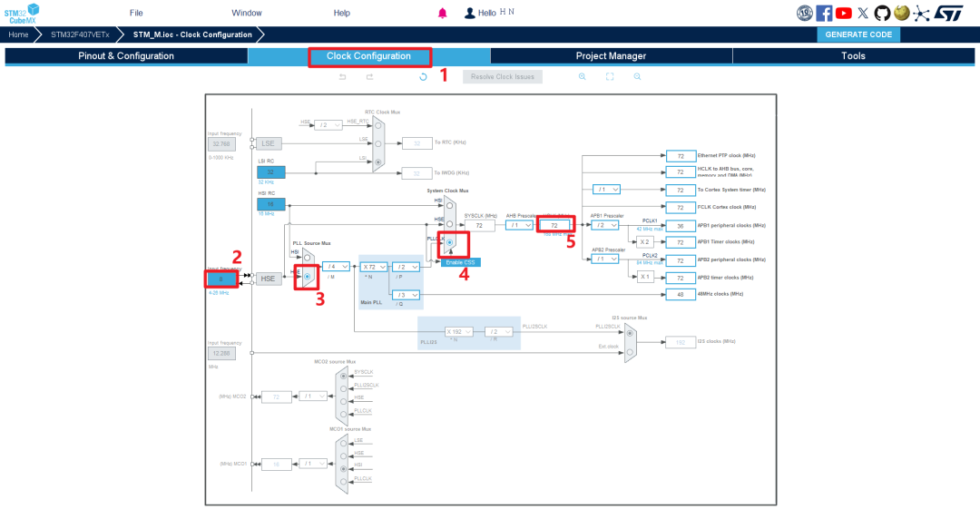980x519 pixels.
Task: Click the undo arrow in clock toolbar
Action: [x=342, y=77]
